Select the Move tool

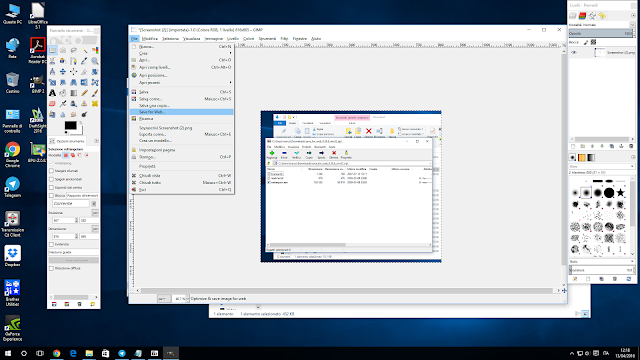(x=63, y=71)
